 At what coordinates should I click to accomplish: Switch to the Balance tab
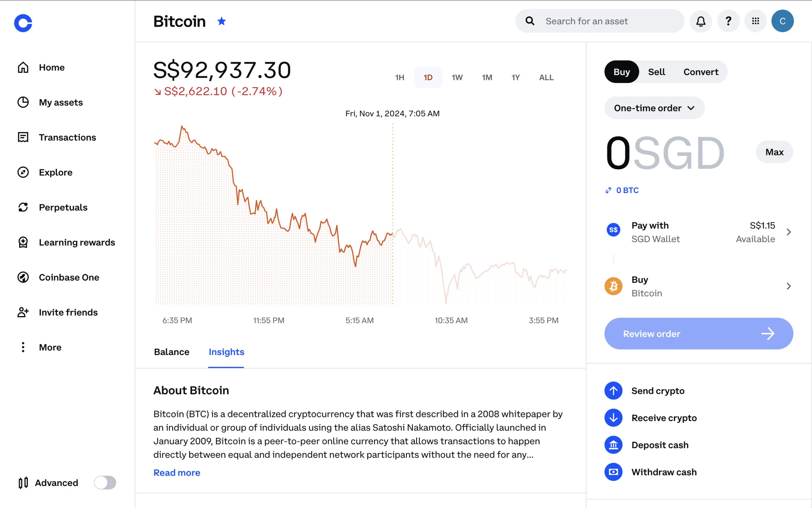click(x=172, y=352)
